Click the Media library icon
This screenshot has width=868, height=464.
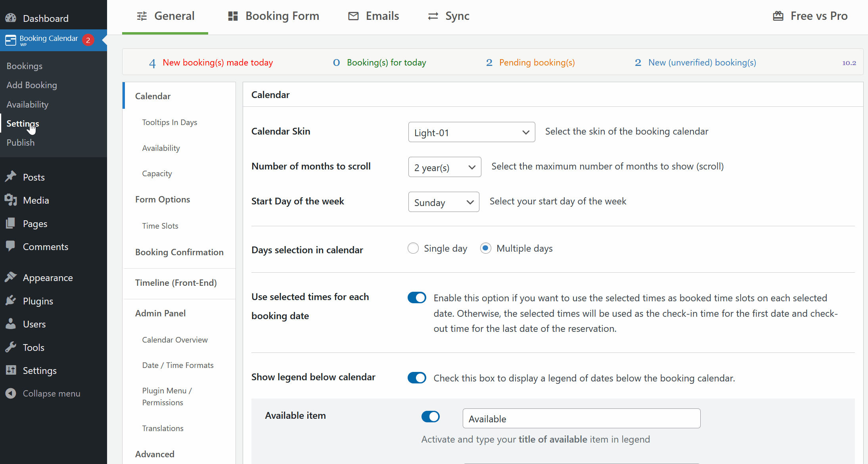click(x=11, y=200)
